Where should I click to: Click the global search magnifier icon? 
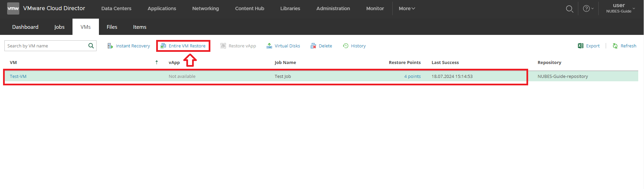pos(570,9)
